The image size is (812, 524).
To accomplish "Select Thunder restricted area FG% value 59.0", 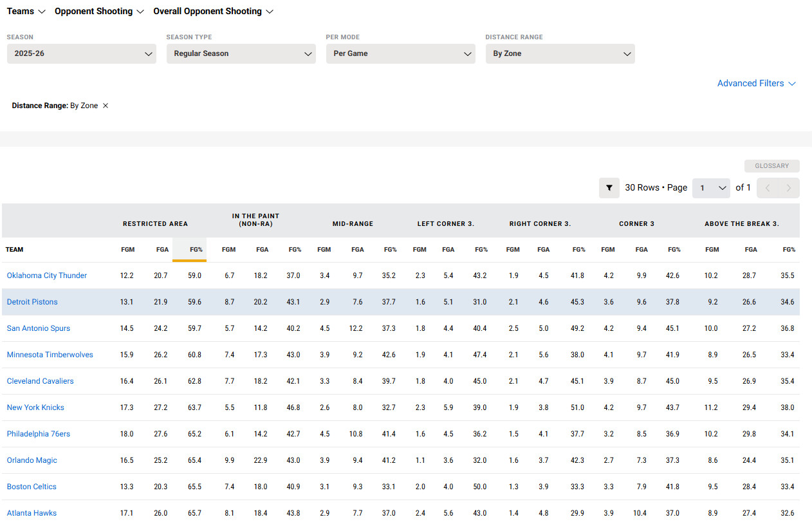I will point(194,276).
